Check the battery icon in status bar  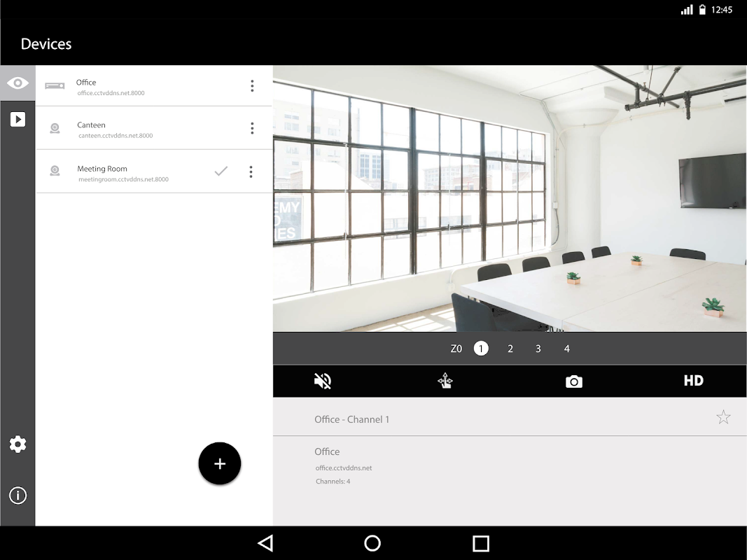pyautogui.click(x=702, y=10)
